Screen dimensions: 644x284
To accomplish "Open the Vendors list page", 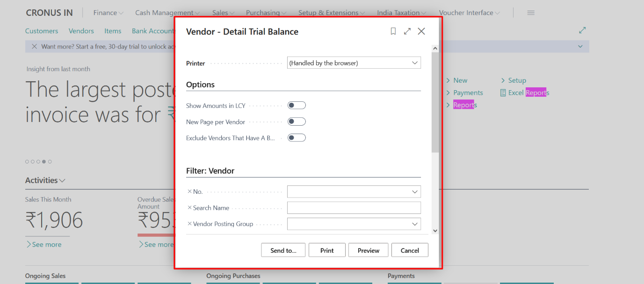I will tap(81, 31).
